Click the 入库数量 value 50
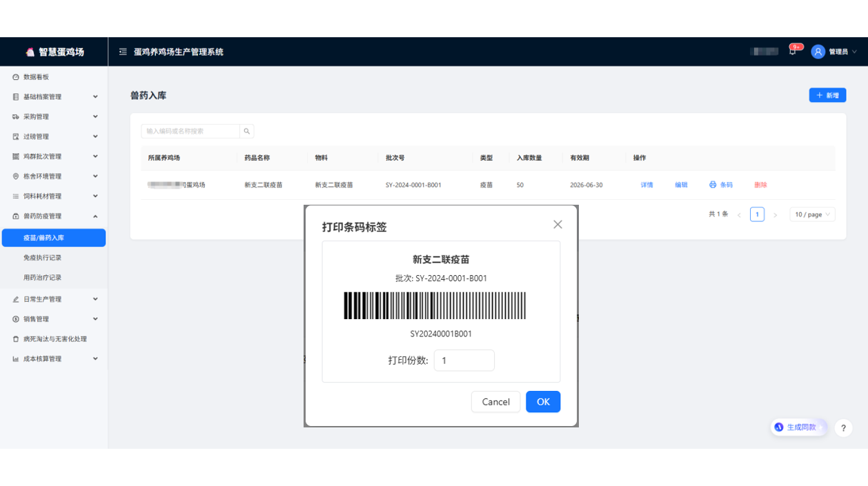The width and height of the screenshot is (868, 486). [520, 185]
